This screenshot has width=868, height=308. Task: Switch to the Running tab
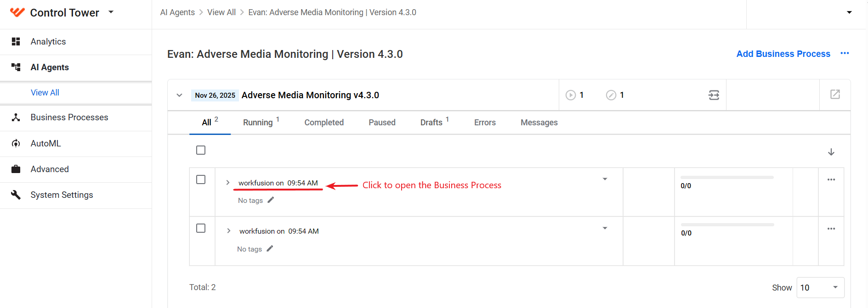tap(261, 122)
